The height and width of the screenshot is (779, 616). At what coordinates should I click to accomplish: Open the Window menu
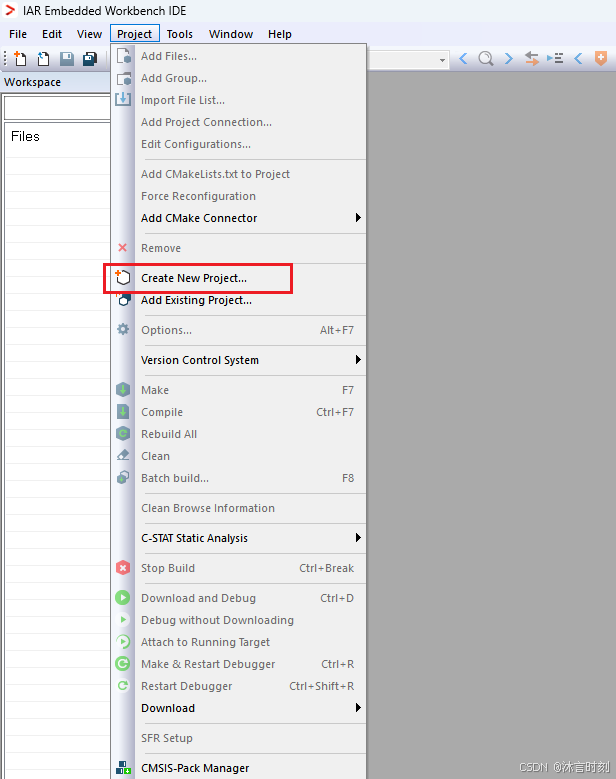231,34
